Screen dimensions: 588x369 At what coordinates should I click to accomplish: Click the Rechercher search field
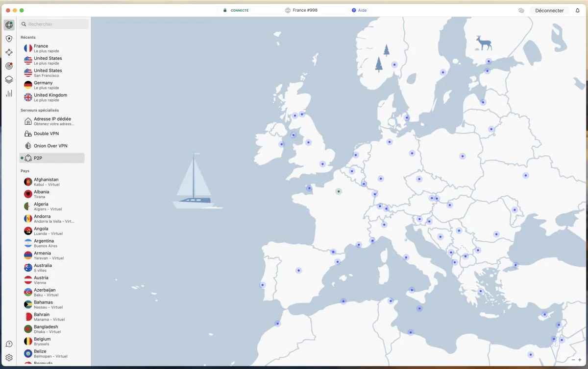pyautogui.click(x=54, y=23)
